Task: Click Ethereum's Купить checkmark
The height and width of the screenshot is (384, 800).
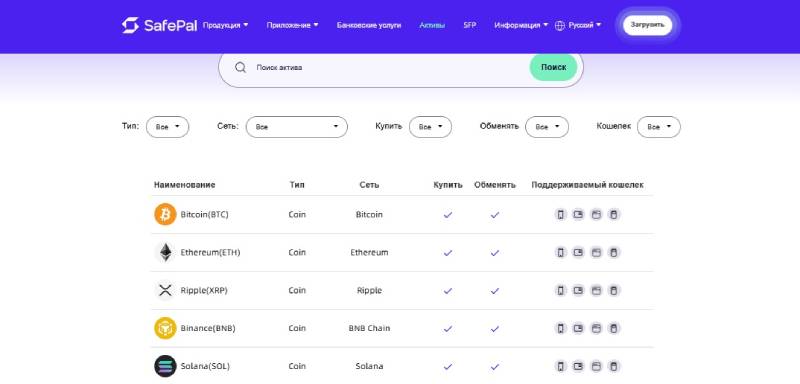Action: coord(448,253)
